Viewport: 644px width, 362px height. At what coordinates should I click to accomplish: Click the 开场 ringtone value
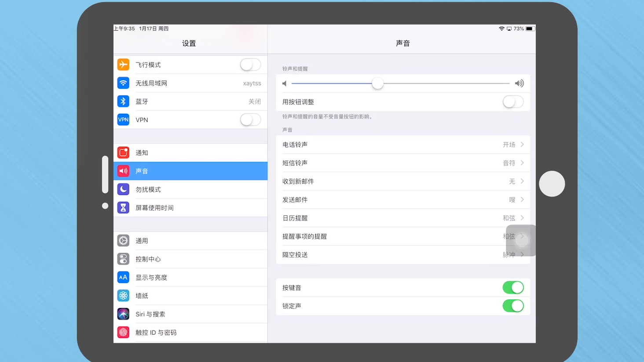pyautogui.click(x=509, y=145)
